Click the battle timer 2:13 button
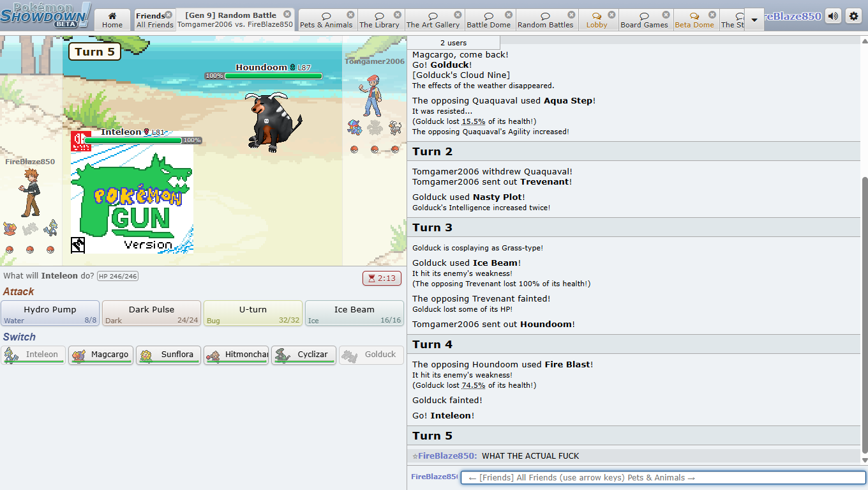 [382, 278]
